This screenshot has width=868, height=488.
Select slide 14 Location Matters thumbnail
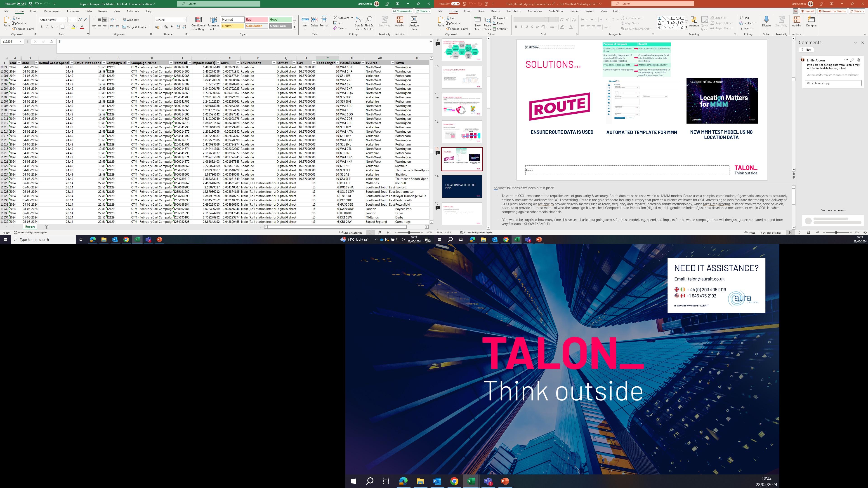[462, 187]
